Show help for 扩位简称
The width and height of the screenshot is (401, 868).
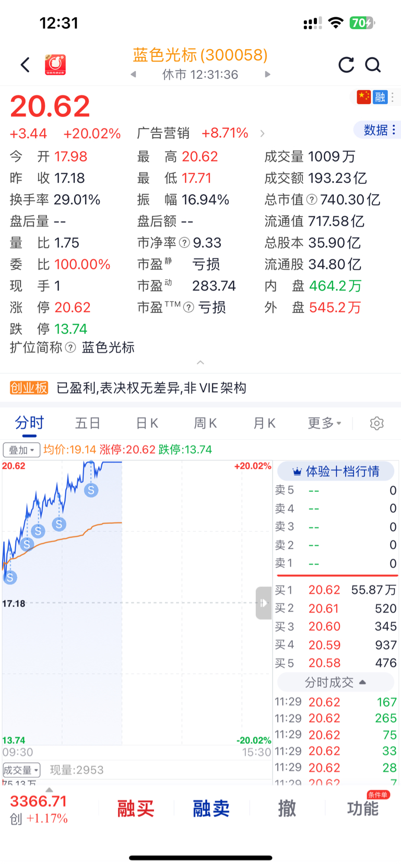pyautogui.click(x=70, y=347)
